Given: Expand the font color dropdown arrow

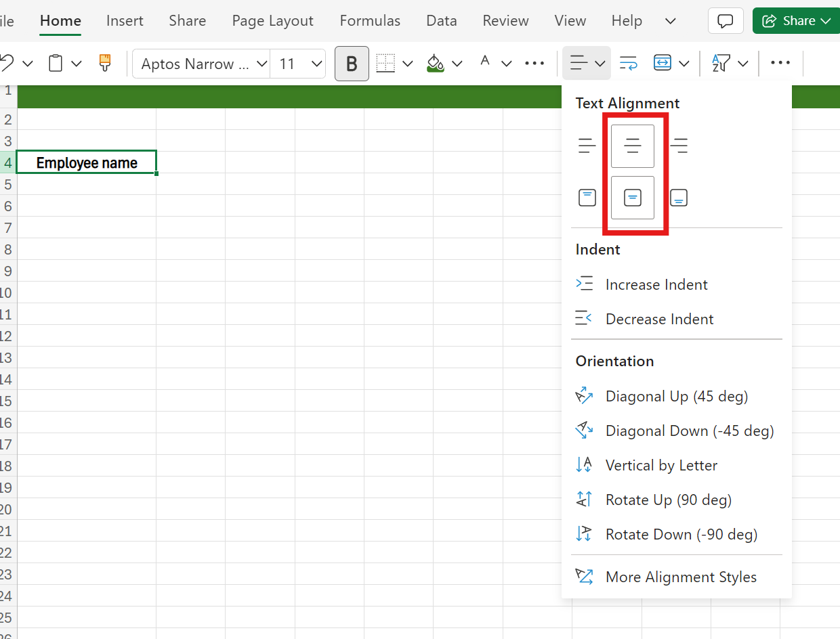Looking at the screenshot, I should coord(506,64).
